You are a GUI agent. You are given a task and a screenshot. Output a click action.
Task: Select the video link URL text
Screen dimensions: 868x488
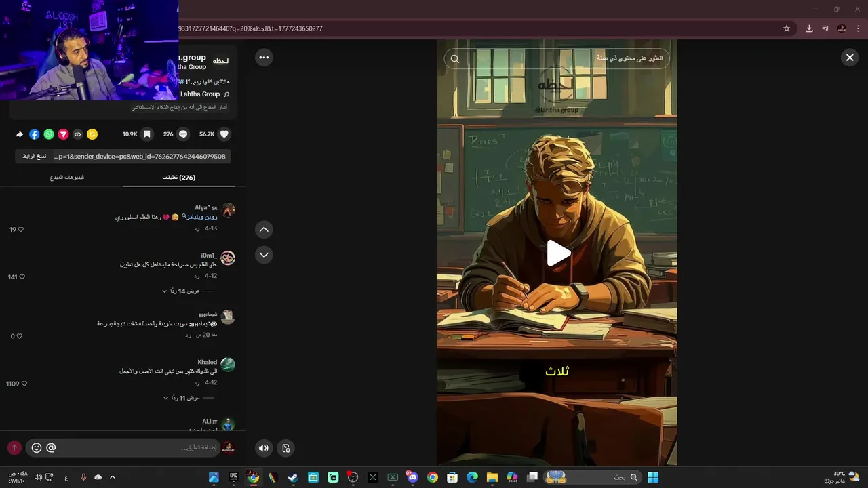coord(140,157)
